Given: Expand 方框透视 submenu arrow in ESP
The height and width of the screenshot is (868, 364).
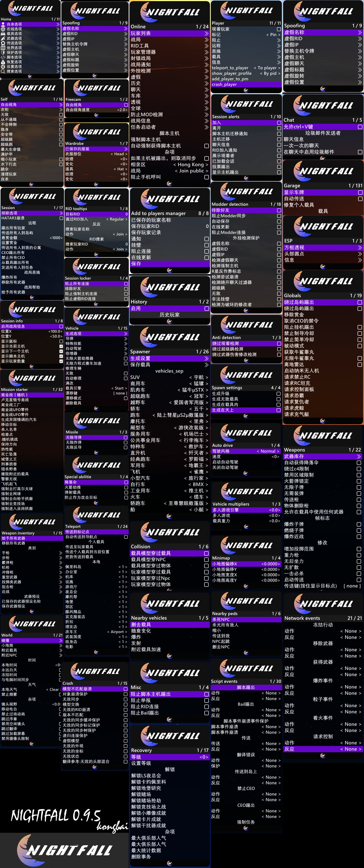Looking at the screenshot, I should 360,248.
